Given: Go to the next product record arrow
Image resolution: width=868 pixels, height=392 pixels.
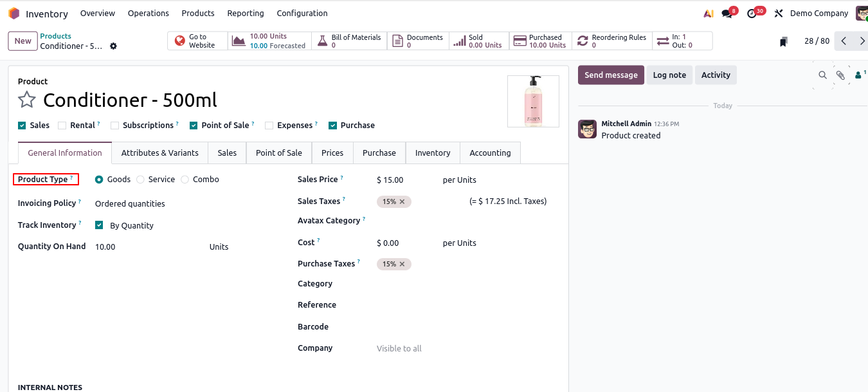Looking at the screenshot, I should click(862, 41).
